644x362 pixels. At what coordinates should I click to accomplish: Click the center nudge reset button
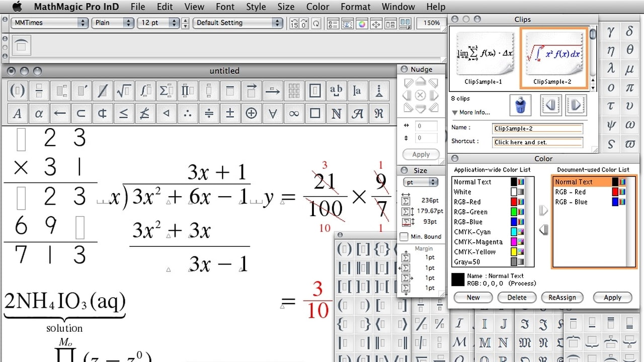coord(421,95)
